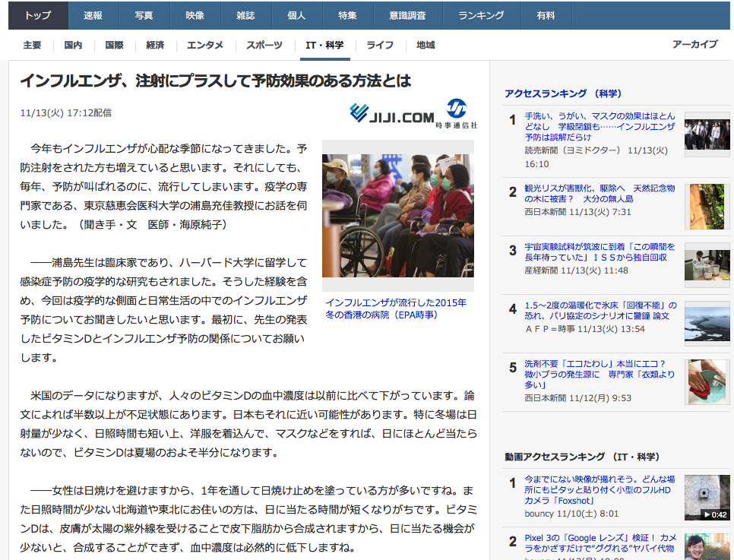Play the 0:42 Foxshot video thumbnail

707,498
